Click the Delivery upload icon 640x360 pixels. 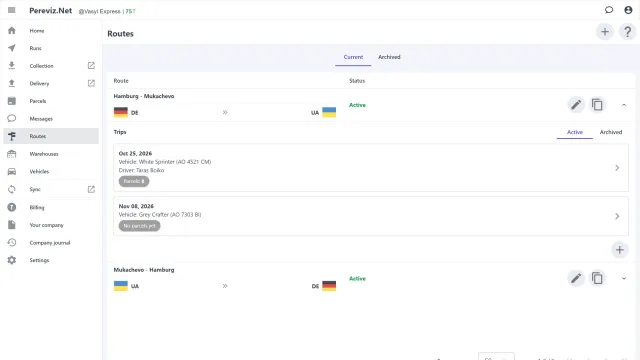click(x=12, y=83)
